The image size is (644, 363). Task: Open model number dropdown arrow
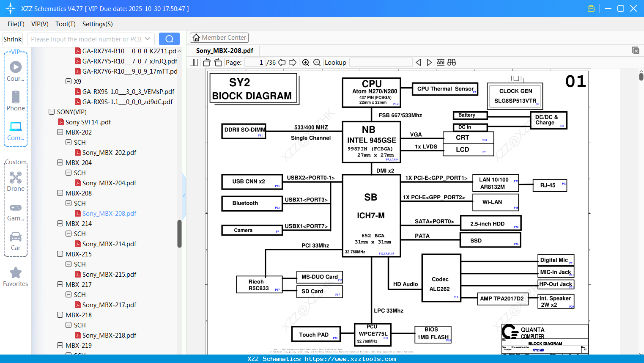click(148, 39)
